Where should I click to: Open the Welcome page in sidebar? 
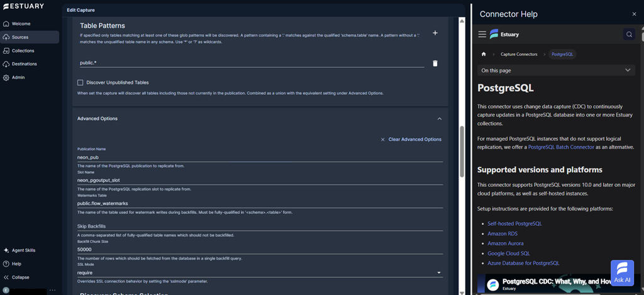tap(30, 24)
